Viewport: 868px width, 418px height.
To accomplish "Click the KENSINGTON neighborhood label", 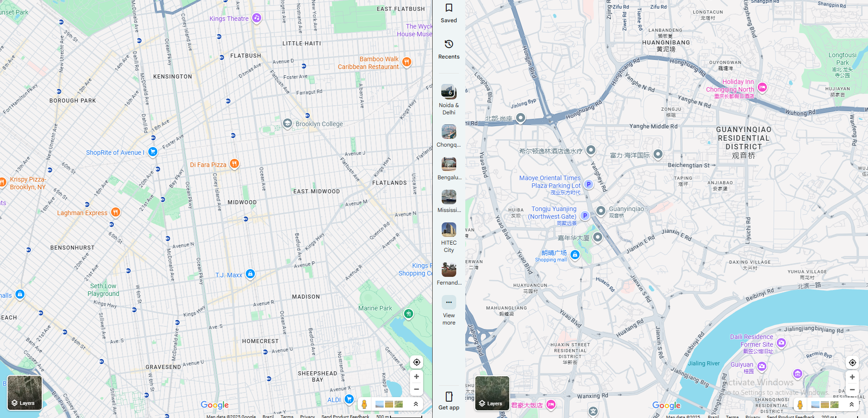I will [x=173, y=77].
